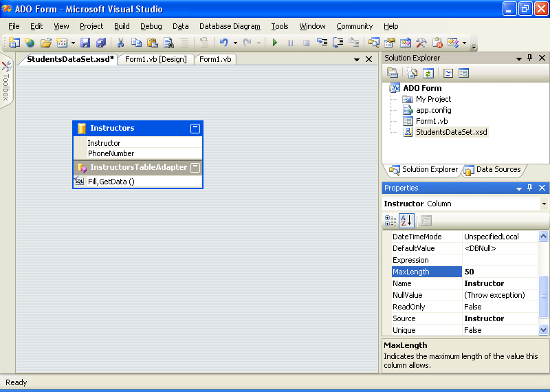The image size is (550, 392).
Task: Switch to the Form1.vb [Design] tab
Action: click(155, 59)
